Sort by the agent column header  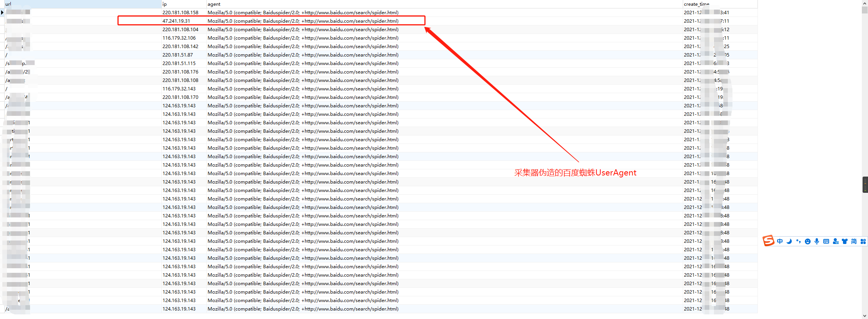pyautogui.click(x=444, y=4)
